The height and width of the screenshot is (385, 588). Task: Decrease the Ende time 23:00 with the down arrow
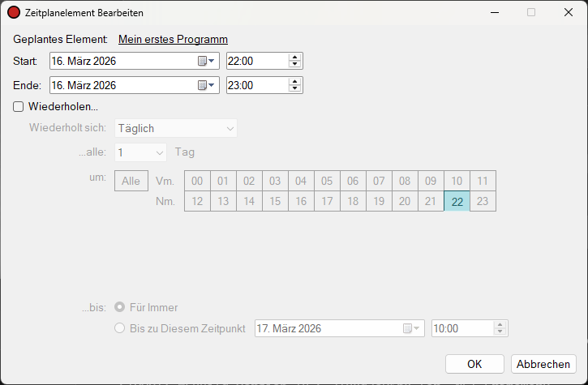pos(294,88)
